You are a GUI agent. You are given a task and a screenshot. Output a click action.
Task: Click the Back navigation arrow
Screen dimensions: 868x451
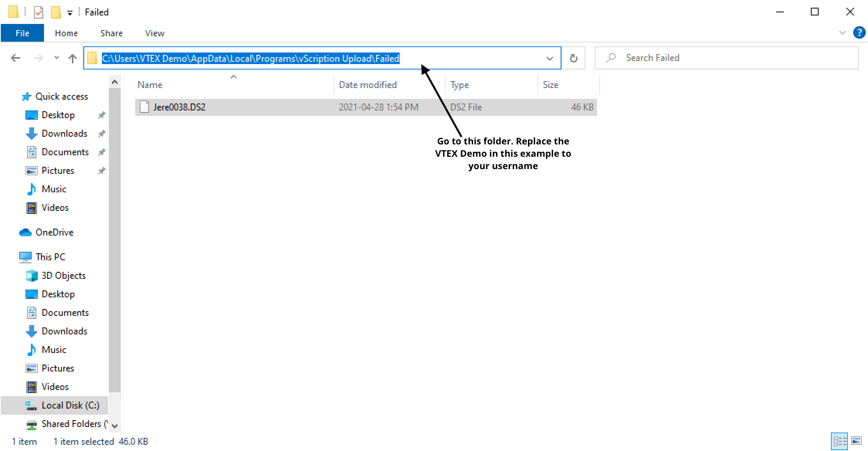point(15,58)
